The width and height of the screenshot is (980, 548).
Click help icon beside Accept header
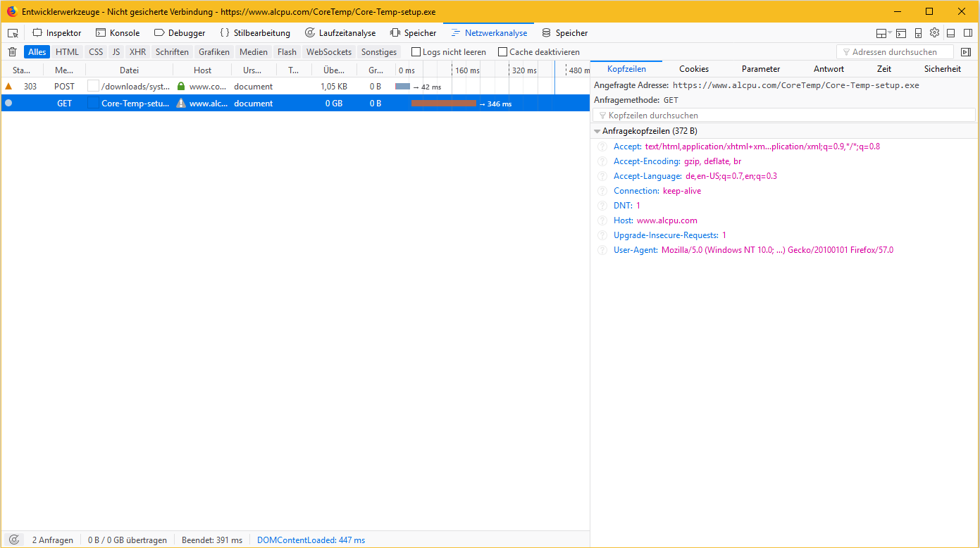point(602,147)
